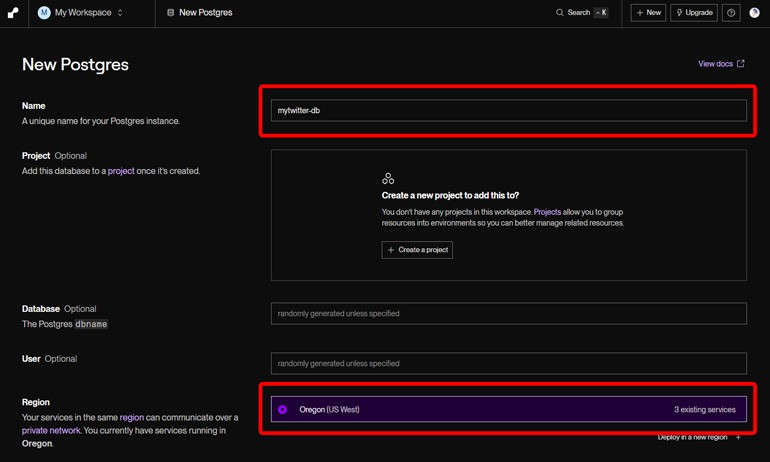The image size is (770, 462).
Task: Click the My Workspace avatar icon
Action: click(44, 13)
